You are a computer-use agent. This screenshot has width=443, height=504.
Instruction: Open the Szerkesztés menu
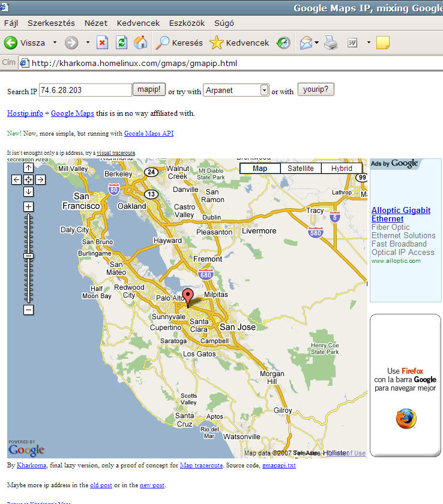(x=51, y=23)
